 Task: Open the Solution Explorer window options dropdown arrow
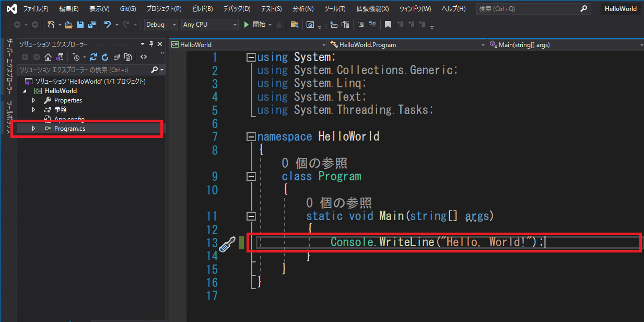point(143,44)
